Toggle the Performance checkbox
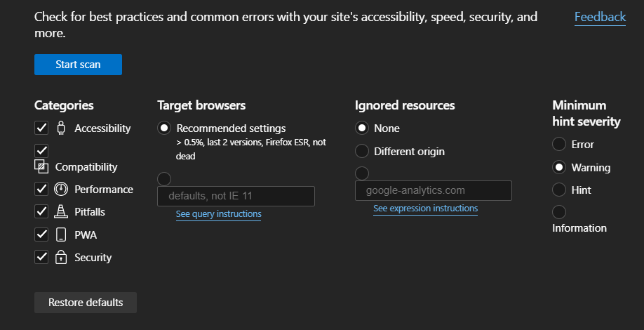The height and width of the screenshot is (330, 644). point(41,189)
